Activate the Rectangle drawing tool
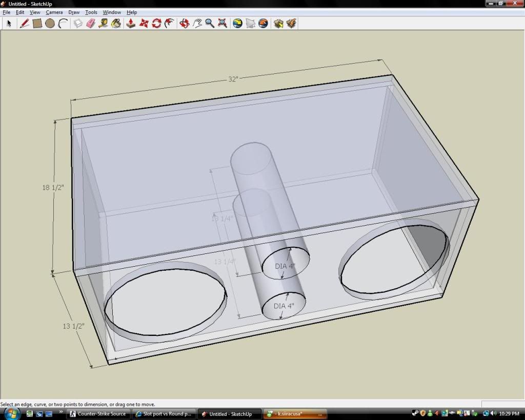 point(37,23)
